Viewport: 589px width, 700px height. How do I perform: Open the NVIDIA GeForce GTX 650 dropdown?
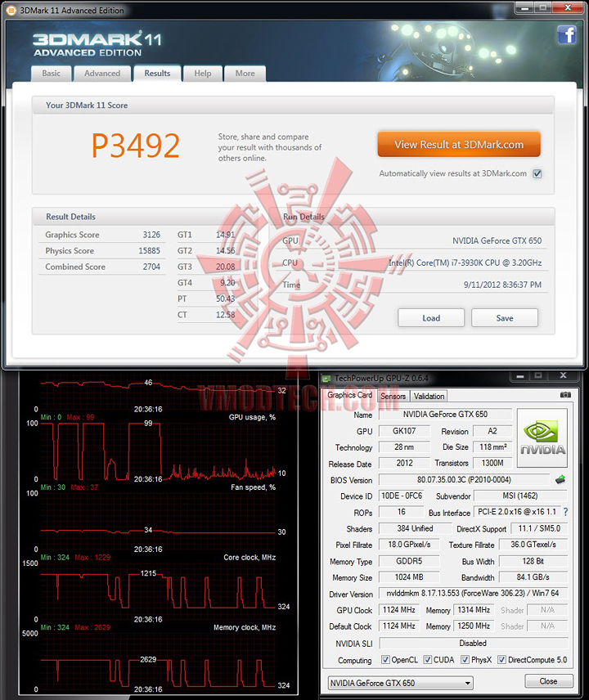pos(401,683)
